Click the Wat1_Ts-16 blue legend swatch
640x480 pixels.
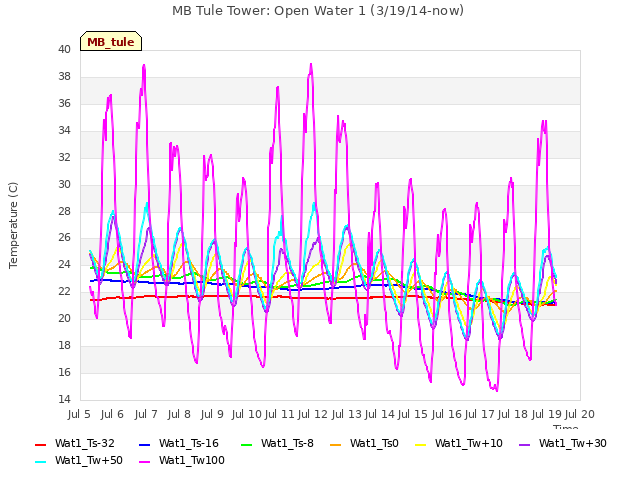pos(144,444)
